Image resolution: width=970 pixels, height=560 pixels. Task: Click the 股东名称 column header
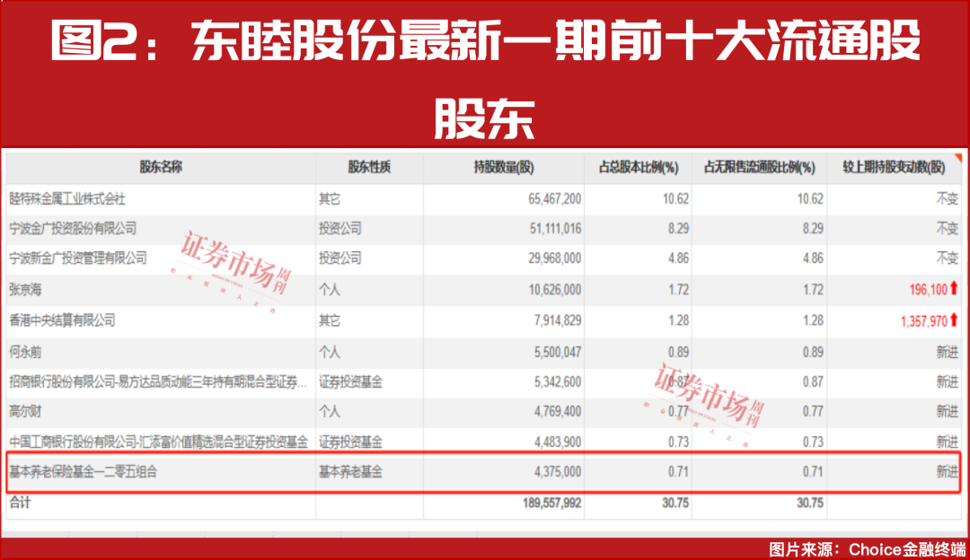pos(161,167)
